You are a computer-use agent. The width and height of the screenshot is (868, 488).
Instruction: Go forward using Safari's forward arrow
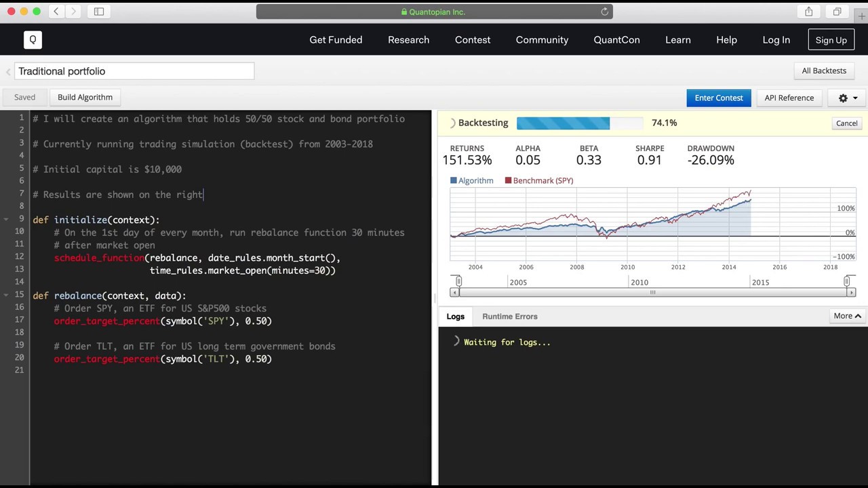[73, 12]
